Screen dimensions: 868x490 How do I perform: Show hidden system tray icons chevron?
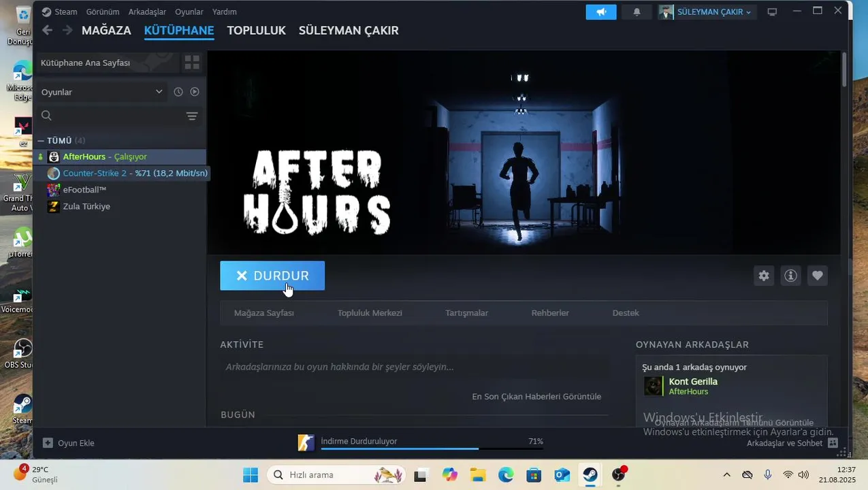[x=726, y=474]
